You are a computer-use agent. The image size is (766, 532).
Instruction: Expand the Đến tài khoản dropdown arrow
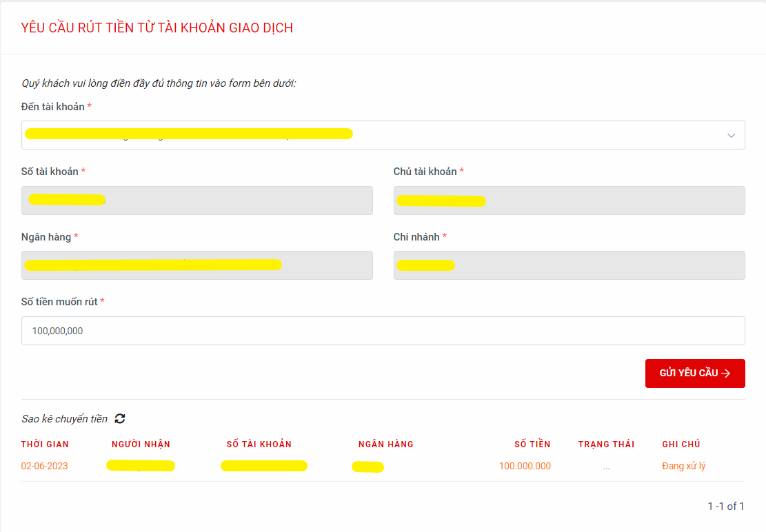[731, 136]
